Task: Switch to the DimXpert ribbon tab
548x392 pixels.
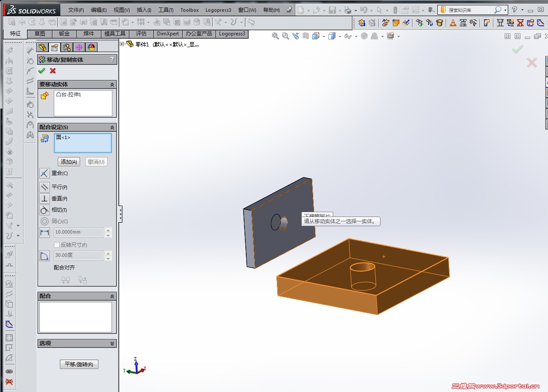Action: (168, 34)
